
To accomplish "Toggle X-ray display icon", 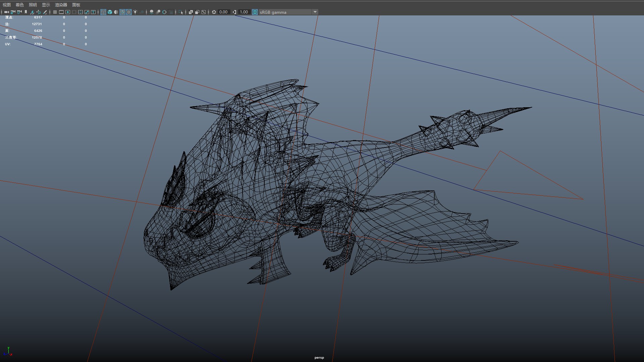I will [191, 12].
